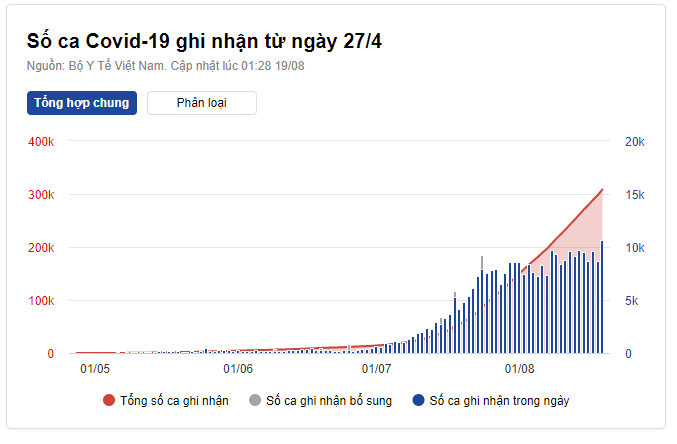Click the 10k right axis label
The image size is (677, 444).
635,248
